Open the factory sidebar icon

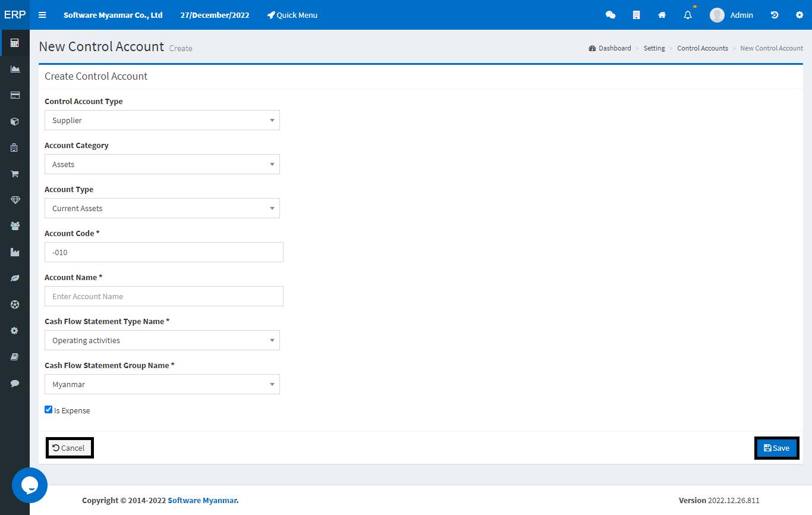click(15, 252)
